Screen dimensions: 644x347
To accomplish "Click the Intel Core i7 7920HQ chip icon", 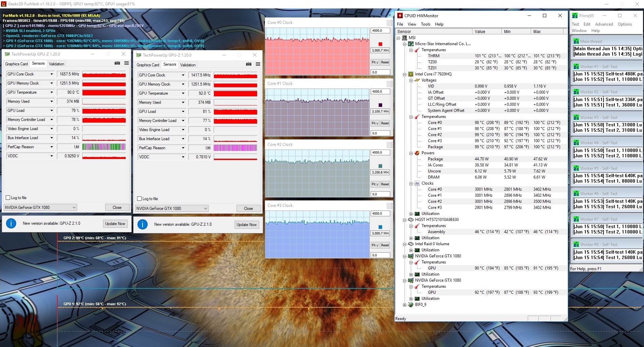I will click(411, 74).
